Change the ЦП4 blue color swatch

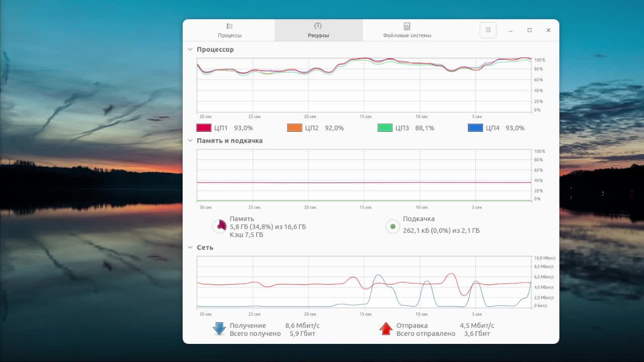(x=475, y=128)
